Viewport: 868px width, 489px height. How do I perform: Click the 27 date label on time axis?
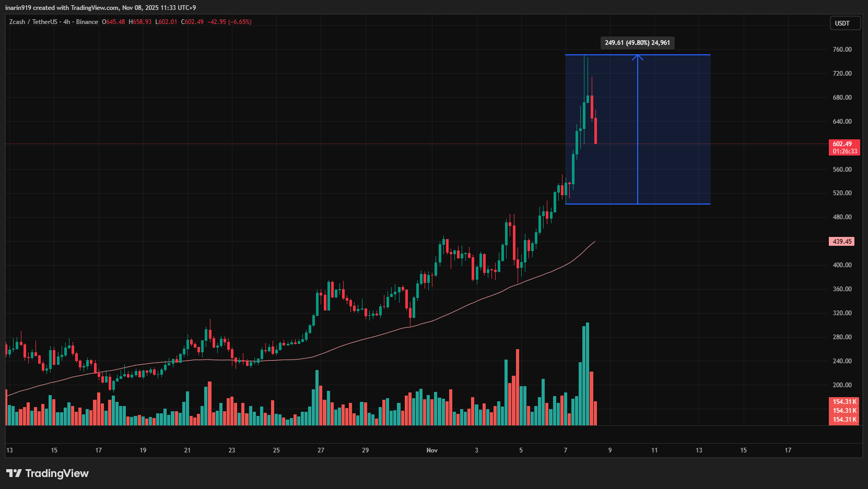pyautogui.click(x=321, y=450)
